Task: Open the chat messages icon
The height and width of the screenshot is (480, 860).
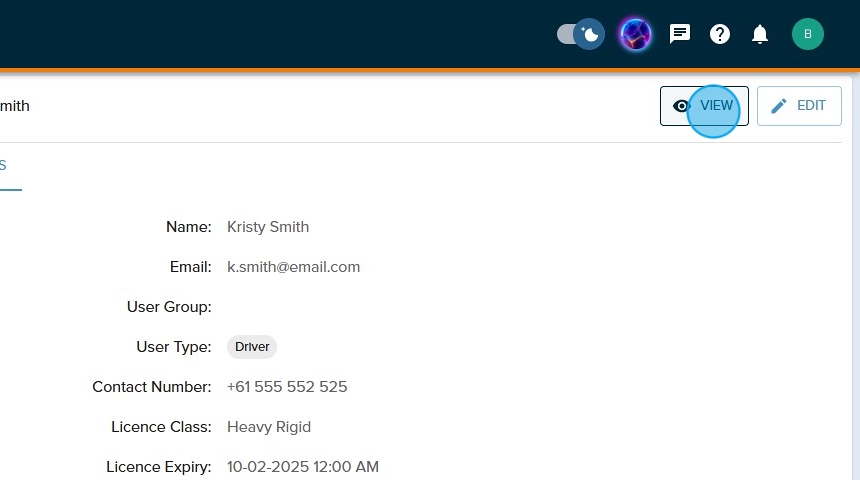Action: click(x=680, y=35)
